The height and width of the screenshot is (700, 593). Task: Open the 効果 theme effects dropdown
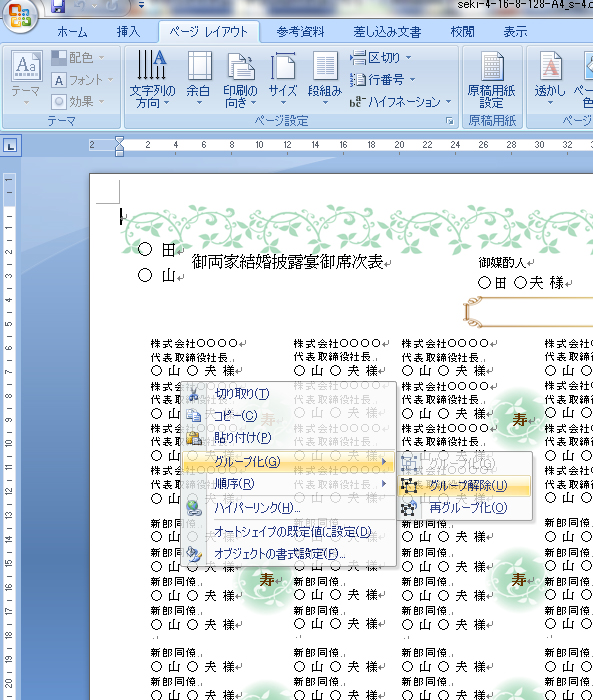point(78,102)
